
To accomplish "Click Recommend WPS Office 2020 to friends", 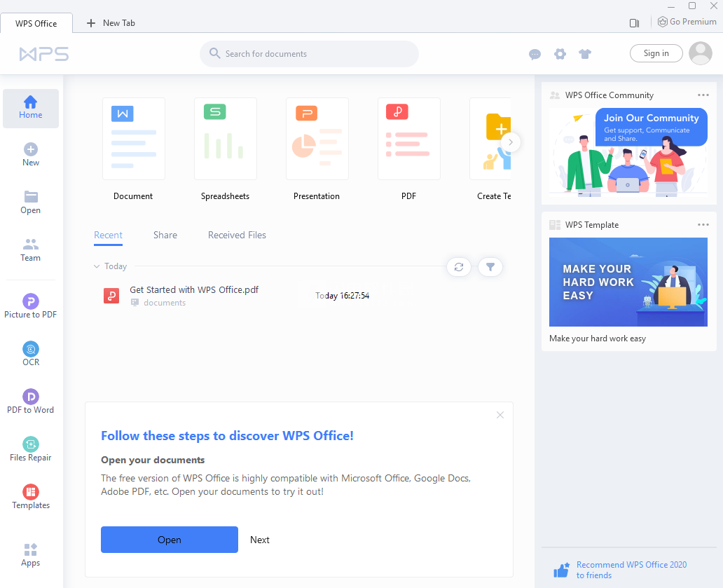I will tap(631, 570).
